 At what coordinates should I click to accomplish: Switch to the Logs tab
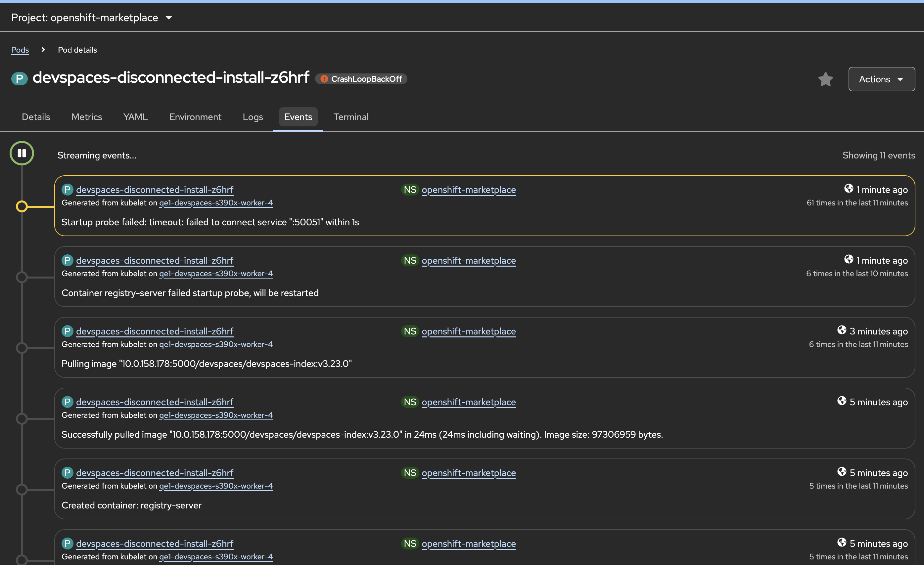(253, 117)
